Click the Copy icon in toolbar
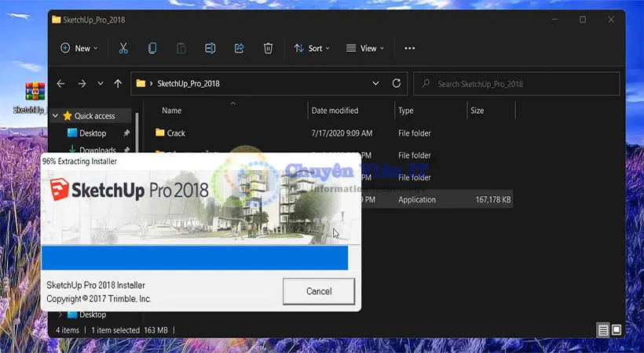Image resolution: width=644 pixels, height=353 pixels. click(x=152, y=49)
